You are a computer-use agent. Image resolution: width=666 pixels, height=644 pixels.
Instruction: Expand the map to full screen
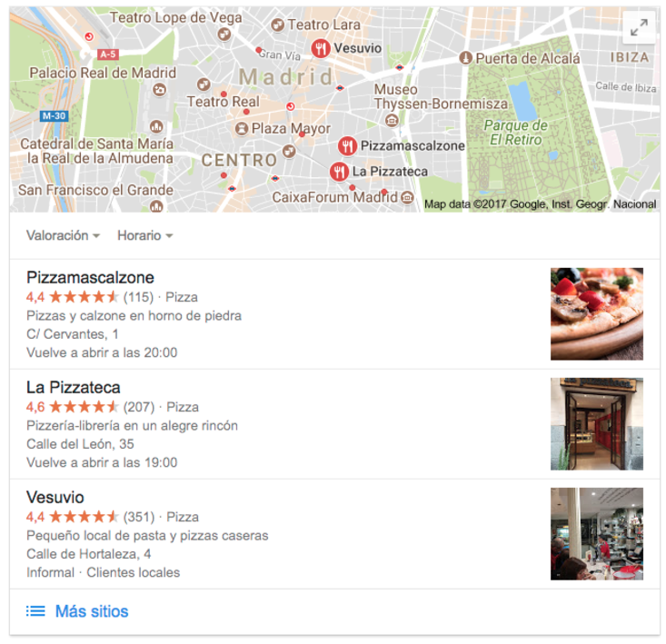[x=639, y=27]
